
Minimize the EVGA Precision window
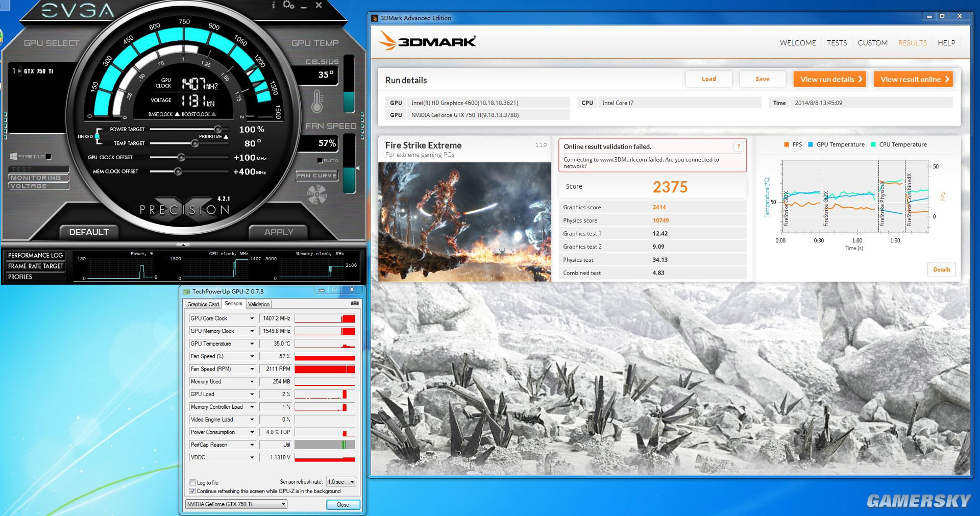tap(304, 6)
